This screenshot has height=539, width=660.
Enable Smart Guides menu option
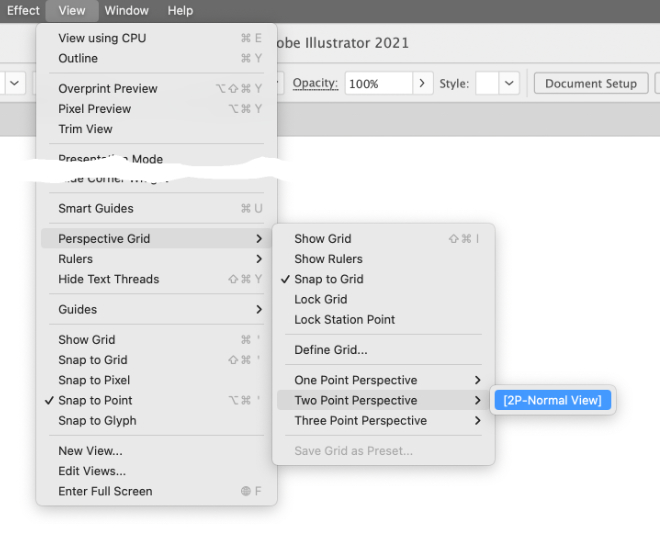click(95, 208)
